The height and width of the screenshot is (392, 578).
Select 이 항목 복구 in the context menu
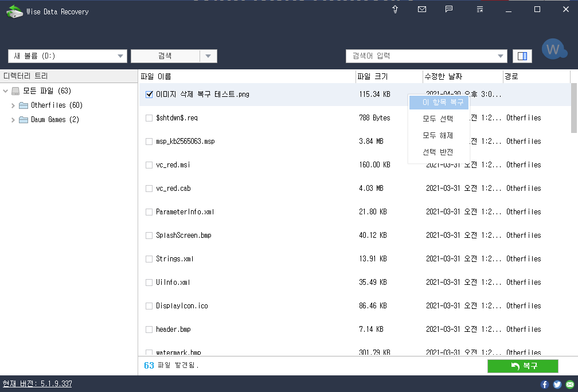[439, 101]
